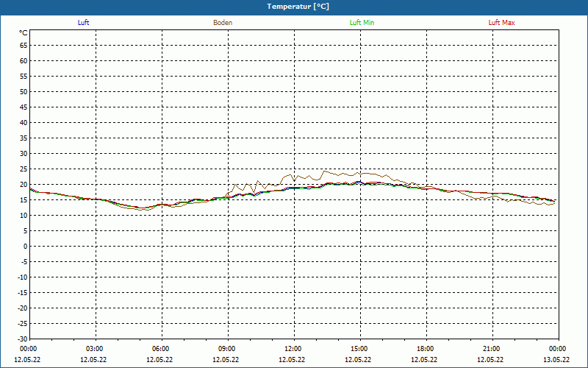Click the Temperatur [°C] chart title
This screenshot has width=588, height=368.
[x=298, y=7]
